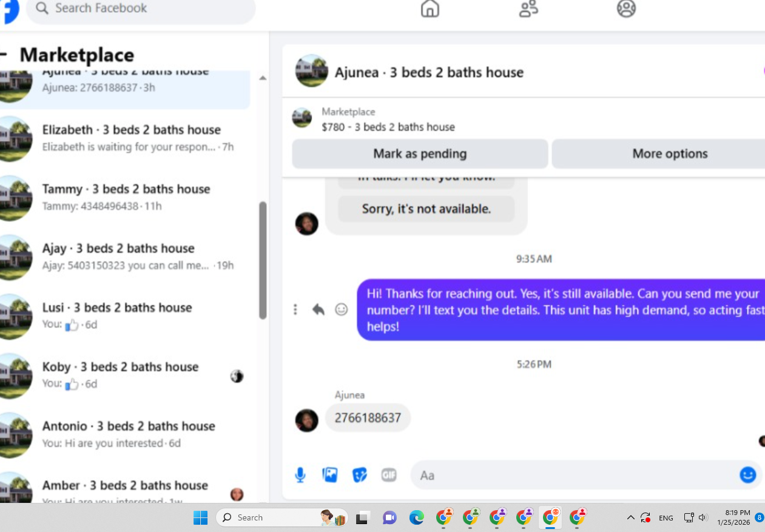Image resolution: width=765 pixels, height=532 pixels.
Task: Click the microphone voice clip icon
Action: [x=300, y=475]
